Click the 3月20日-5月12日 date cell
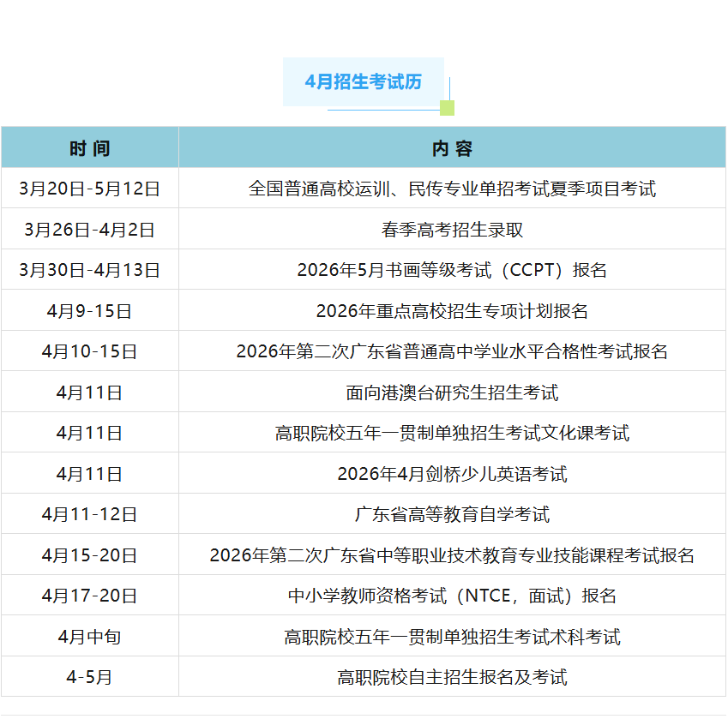Viewport: 728px width, 719px height. click(x=90, y=189)
